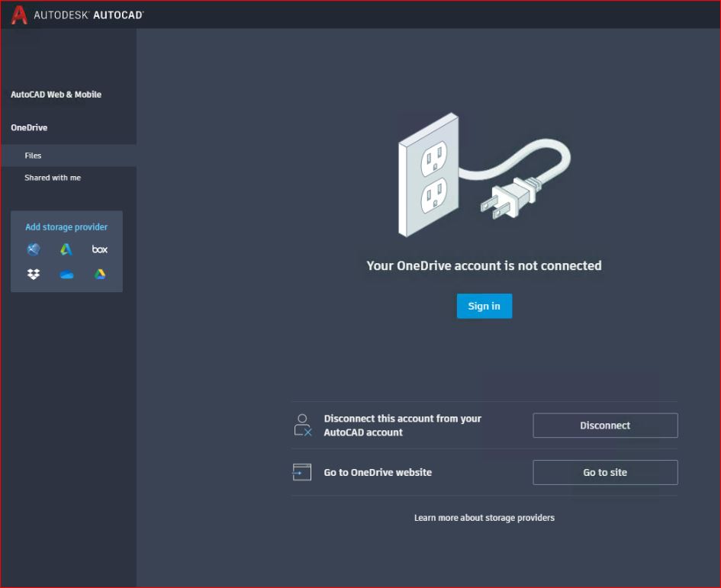Open Files under OneDrive
Screen dimensions: 721x588
(x=69, y=156)
